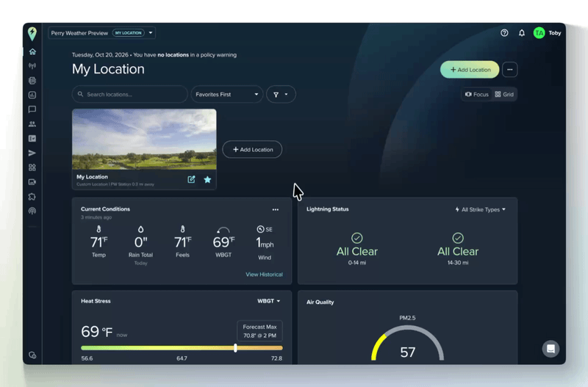Open the Current Conditions three-dot menu
Screen dimensions: 588x387
(x=275, y=210)
